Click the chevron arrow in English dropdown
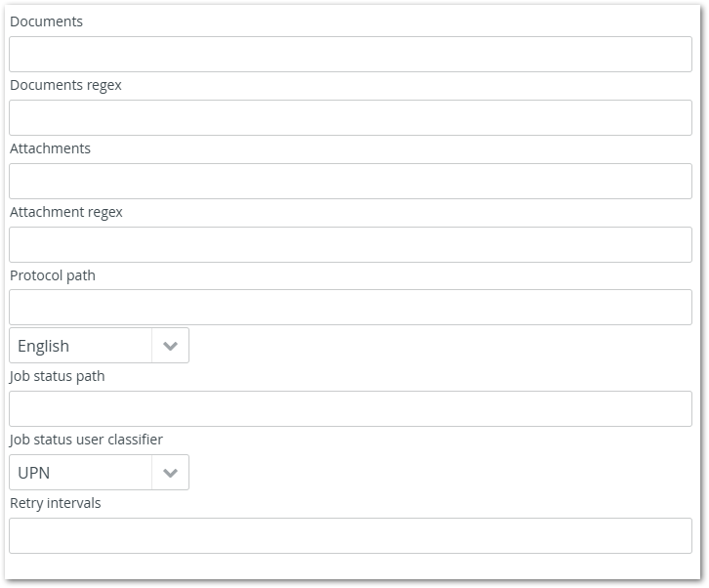 click(x=170, y=346)
